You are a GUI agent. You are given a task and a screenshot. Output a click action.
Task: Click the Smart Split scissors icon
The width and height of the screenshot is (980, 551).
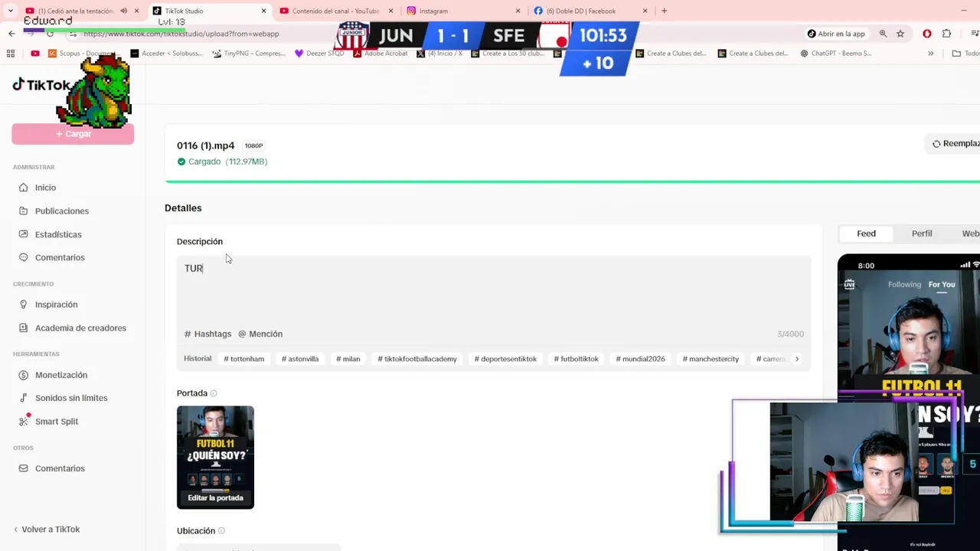tap(24, 421)
